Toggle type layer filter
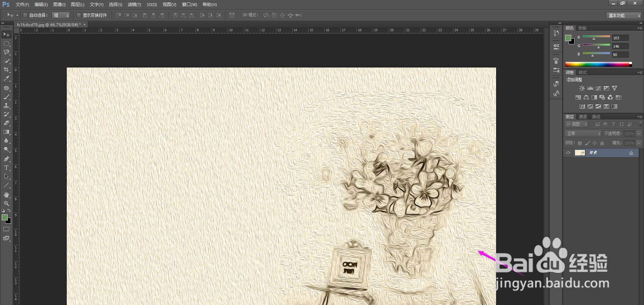This screenshot has width=644, height=305. pos(613,124)
